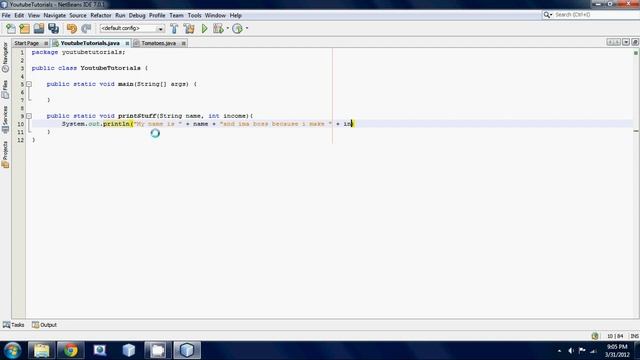This screenshot has width=640, height=360.
Task: Switch to the YoutubeTutorials.java tab
Action: tap(90, 43)
